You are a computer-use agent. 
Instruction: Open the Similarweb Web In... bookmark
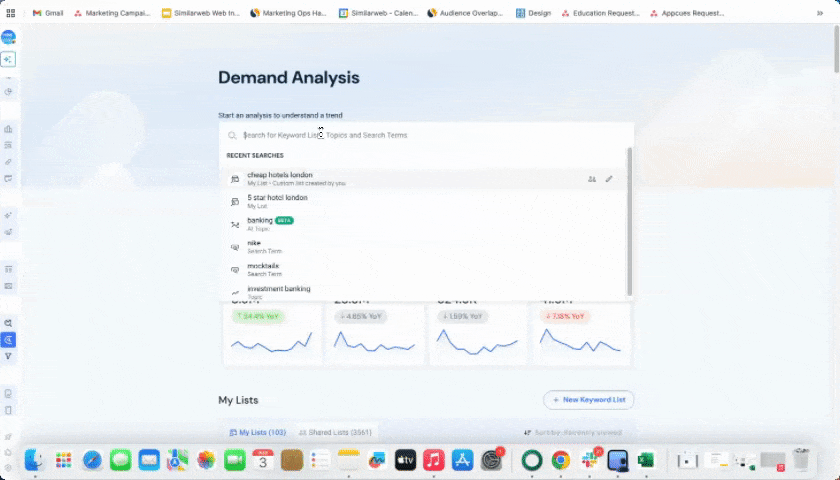(x=201, y=13)
